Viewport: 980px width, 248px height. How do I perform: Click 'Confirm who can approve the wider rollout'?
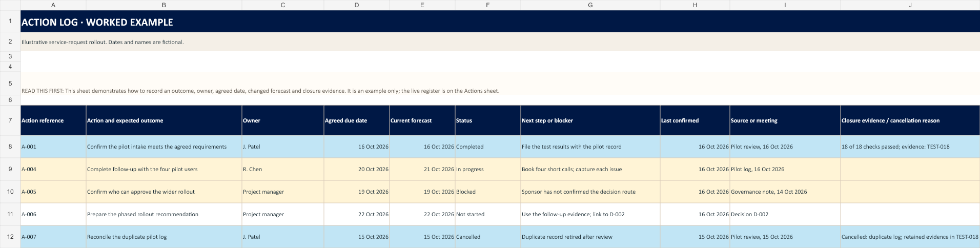pos(164,192)
